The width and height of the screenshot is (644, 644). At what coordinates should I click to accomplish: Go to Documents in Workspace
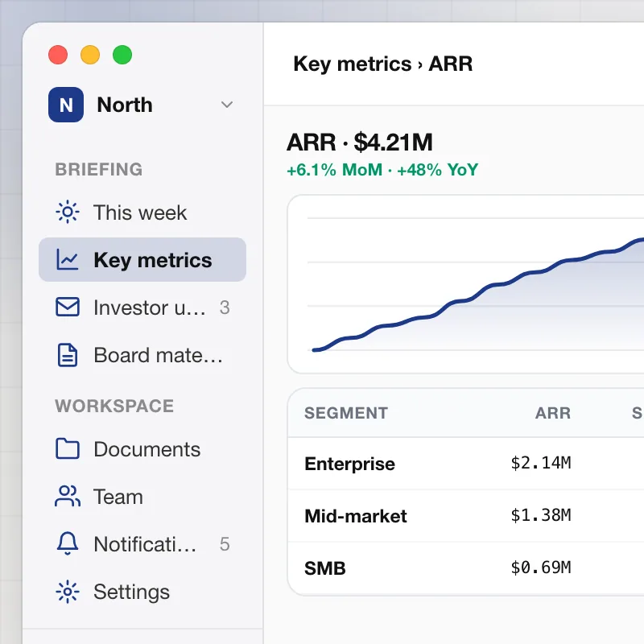[x=142, y=448]
